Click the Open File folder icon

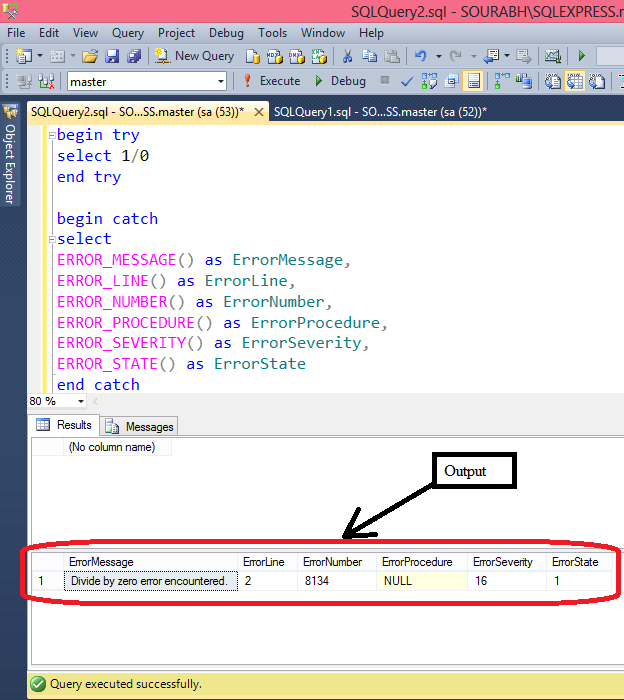[90, 56]
